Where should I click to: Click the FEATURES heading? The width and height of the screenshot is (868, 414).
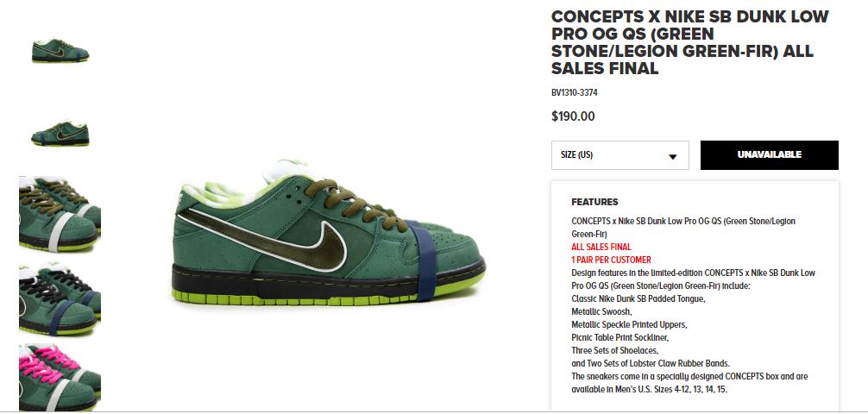[x=594, y=202]
